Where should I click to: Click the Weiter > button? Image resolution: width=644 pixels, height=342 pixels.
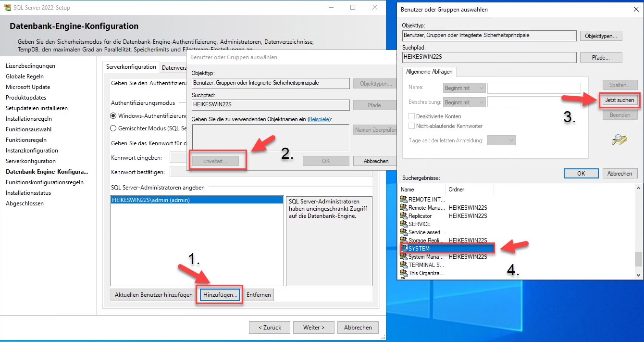[313, 328]
